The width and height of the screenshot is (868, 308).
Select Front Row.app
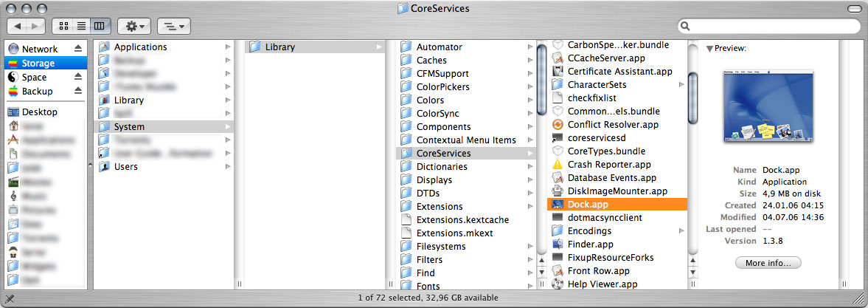(617, 271)
